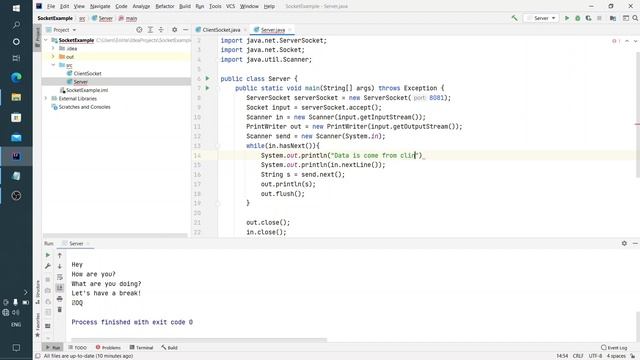Select Scratches and Consoles
Image resolution: width=640 pixels, height=360 pixels.
tap(84, 107)
